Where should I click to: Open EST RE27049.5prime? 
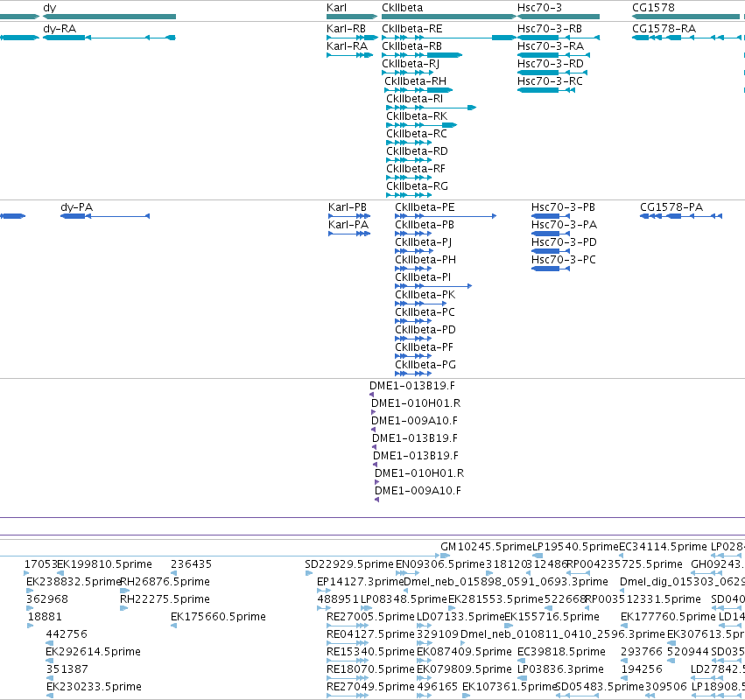[x=370, y=687]
